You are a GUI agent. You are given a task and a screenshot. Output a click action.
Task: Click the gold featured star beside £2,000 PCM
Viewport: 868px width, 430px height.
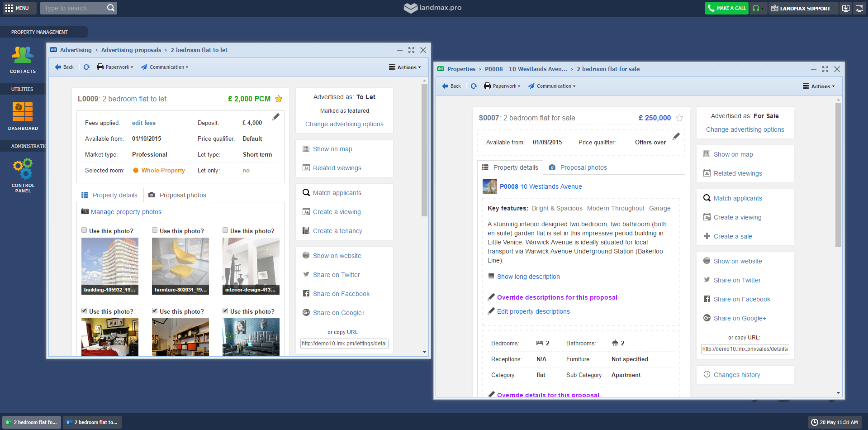click(x=279, y=99)
